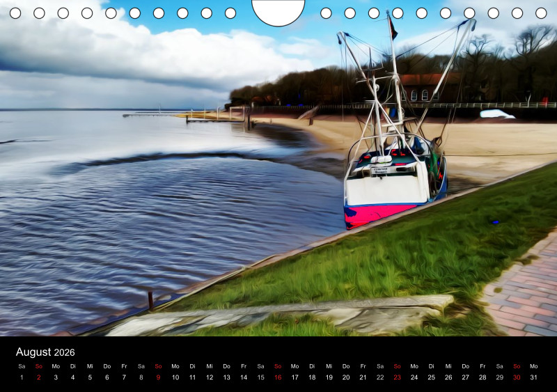Image resolution: width=557 pixels, height=392 pixels.
Task: Pick day 3 in the date strip
Action: (56, 377)
